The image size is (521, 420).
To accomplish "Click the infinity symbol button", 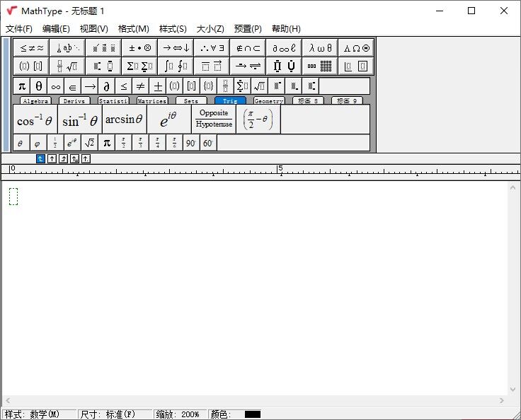I will point(55,86).
